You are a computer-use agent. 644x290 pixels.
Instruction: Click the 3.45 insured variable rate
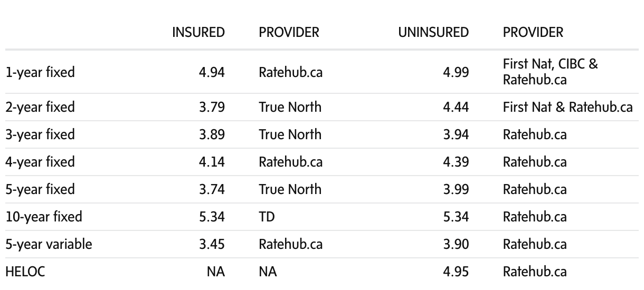click(212, 244)
